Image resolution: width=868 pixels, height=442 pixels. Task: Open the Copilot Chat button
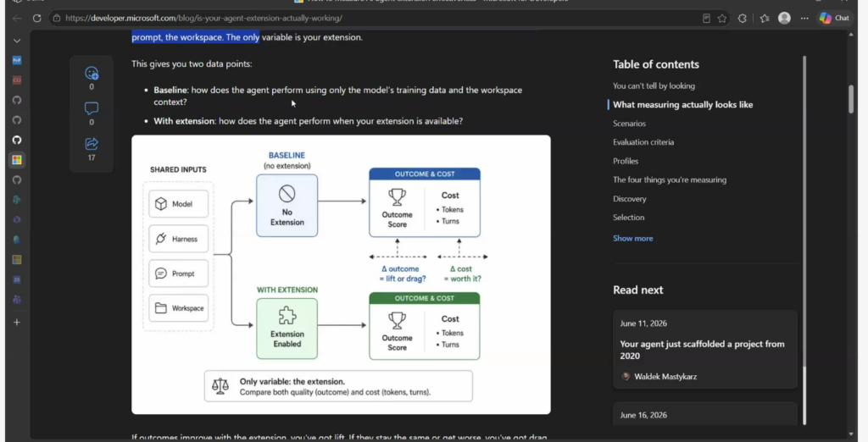click(x=834, y=19)
